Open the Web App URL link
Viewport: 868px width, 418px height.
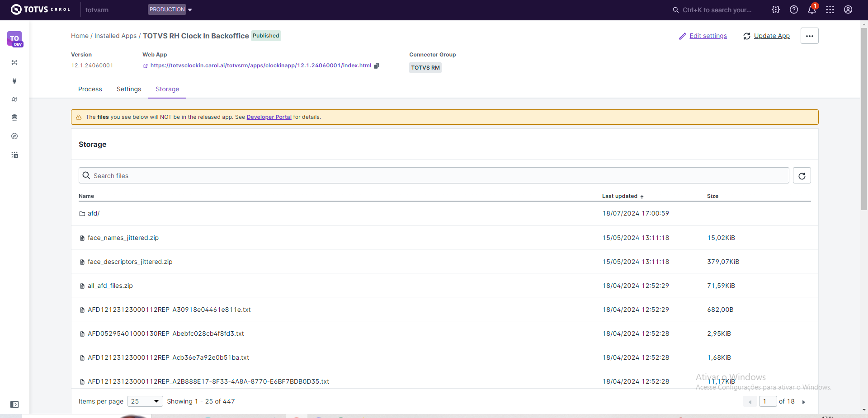(261, 66)
